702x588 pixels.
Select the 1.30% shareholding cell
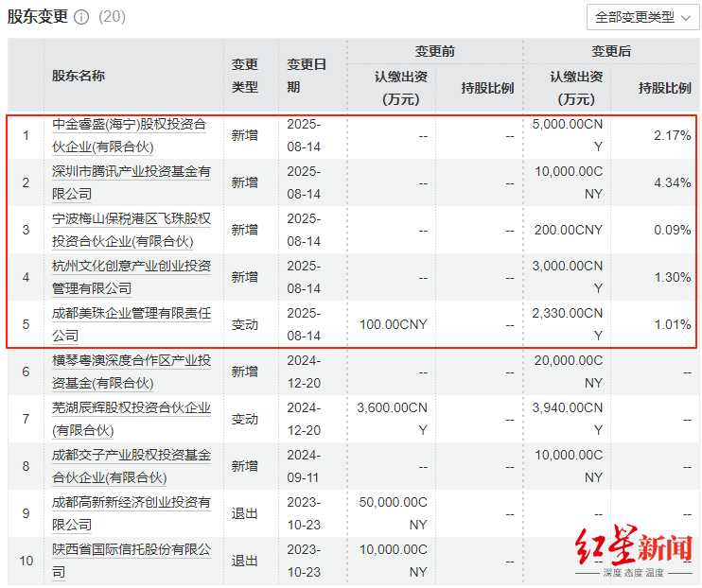(x=672, y=277)
